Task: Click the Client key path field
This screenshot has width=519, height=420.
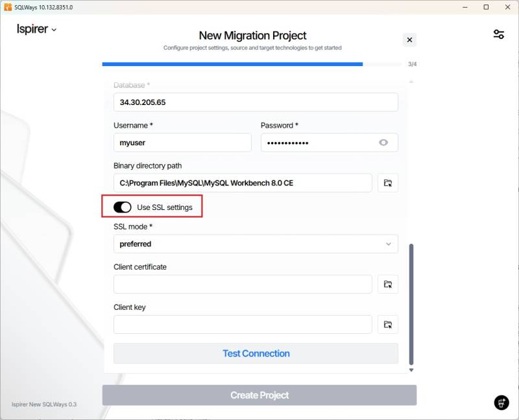Action: tap(243, 324)
